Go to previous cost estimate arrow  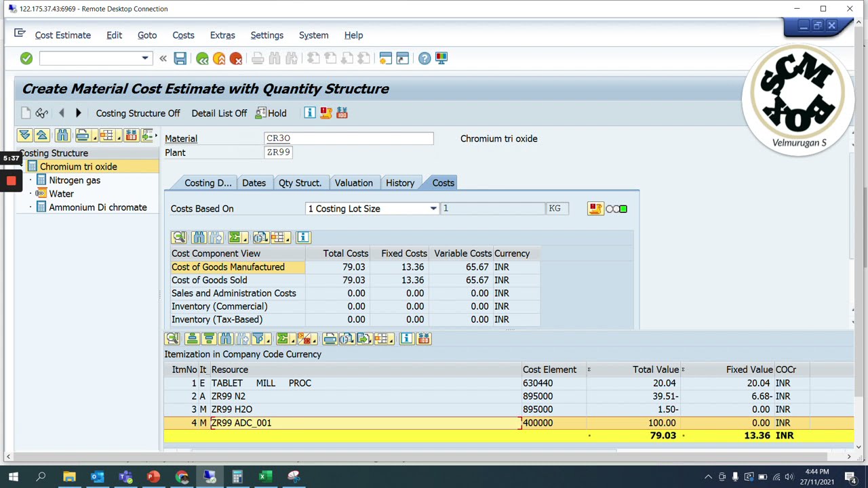[x=62, y=113]
